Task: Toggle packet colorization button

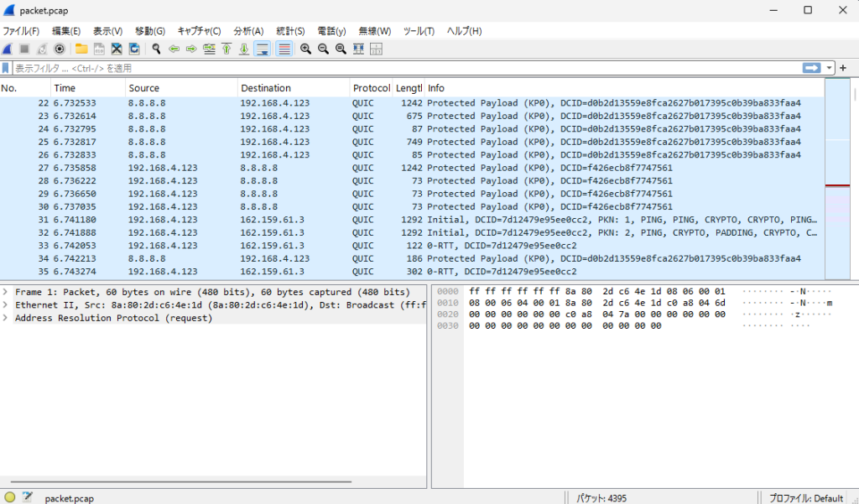Action: pyautogui.click(x=284, y=49)
